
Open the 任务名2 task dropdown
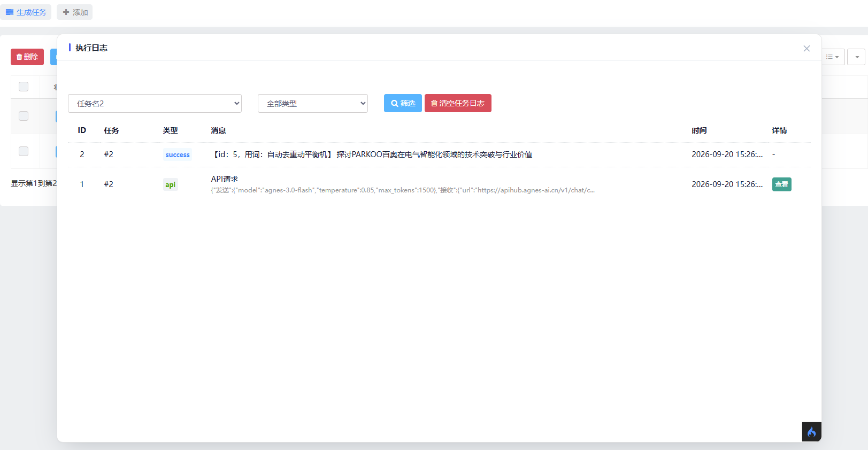155,104
